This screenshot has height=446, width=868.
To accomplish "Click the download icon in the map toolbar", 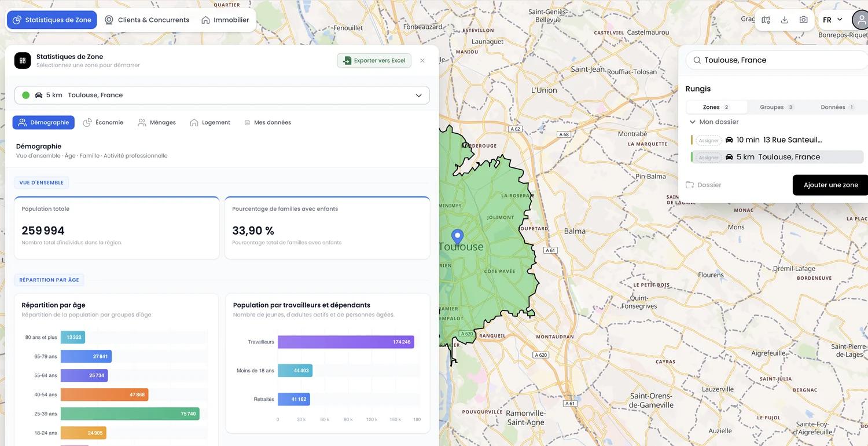I will pyautogui.click(x=785, y=20).
